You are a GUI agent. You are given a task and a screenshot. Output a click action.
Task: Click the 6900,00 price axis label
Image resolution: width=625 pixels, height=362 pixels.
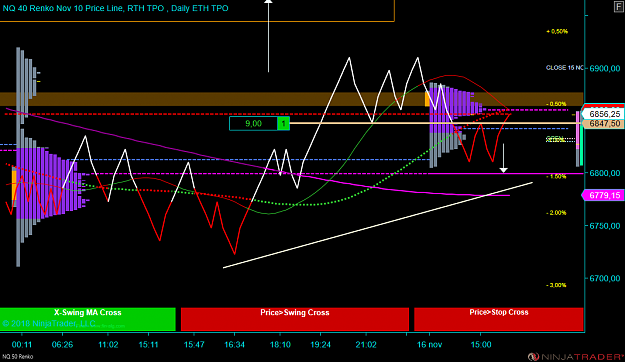605,69
